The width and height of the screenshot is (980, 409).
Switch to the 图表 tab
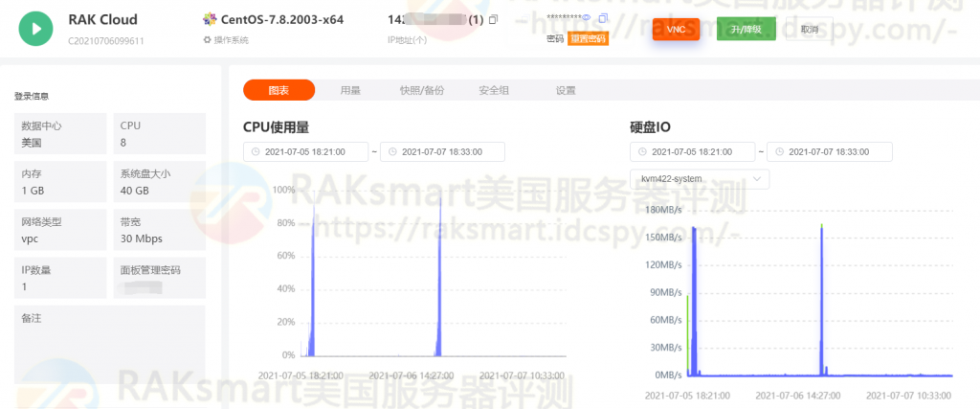(278, 90)
